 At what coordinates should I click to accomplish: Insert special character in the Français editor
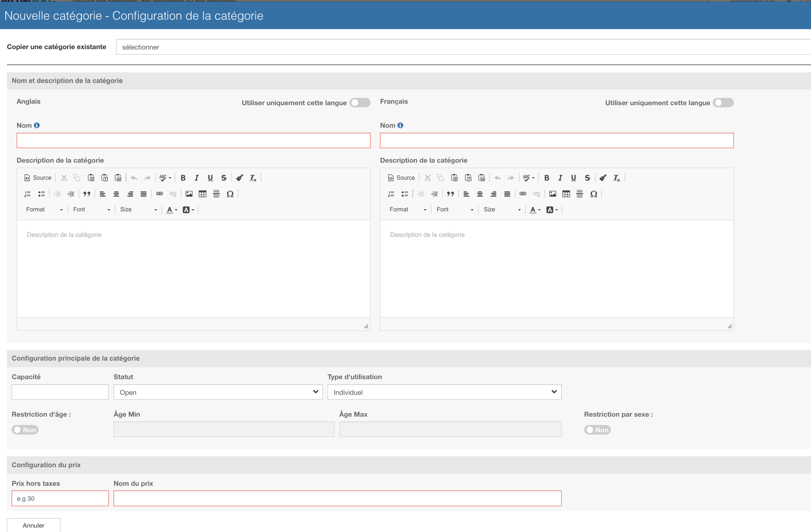pyautogui.click(x=594, y=194)
